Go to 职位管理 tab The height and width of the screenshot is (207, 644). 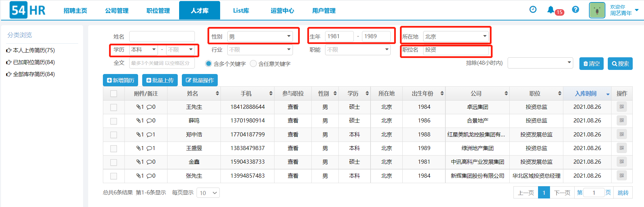pos(158,11)
